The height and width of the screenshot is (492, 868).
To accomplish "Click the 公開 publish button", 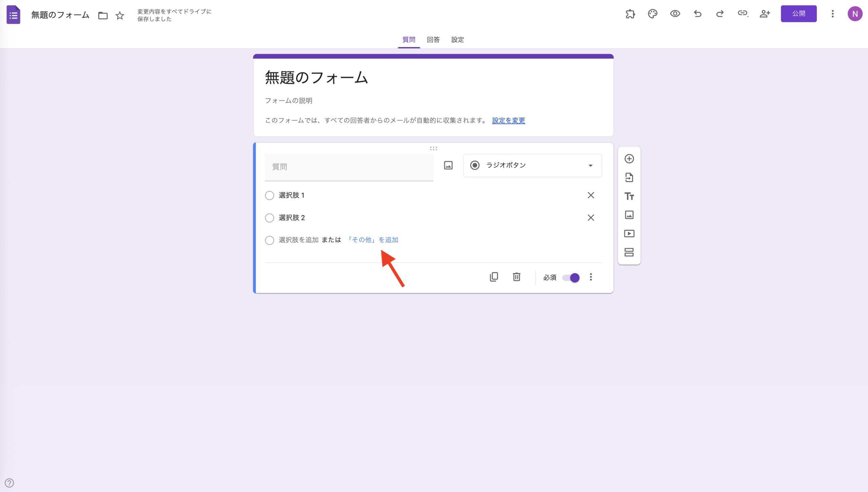I will pos(799,14).
